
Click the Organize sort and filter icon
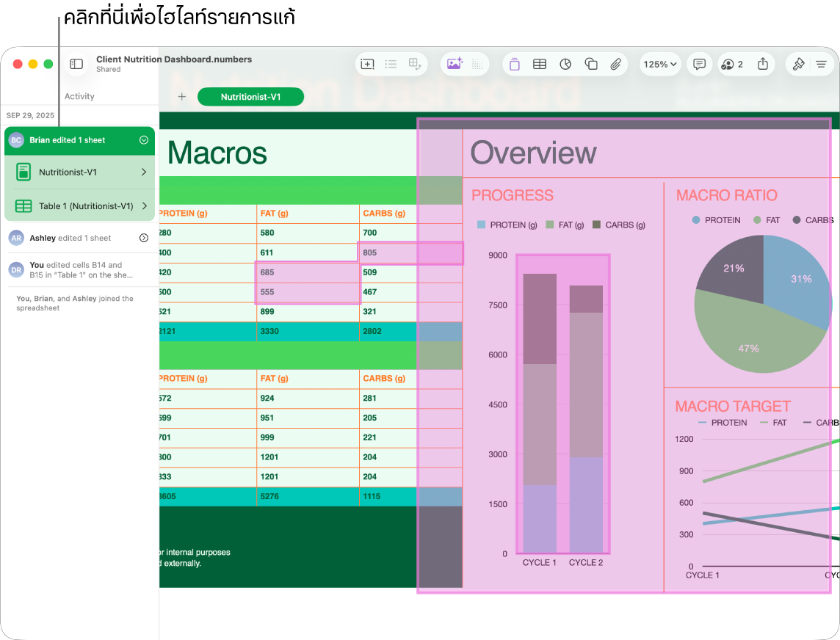(x=821, y=65)
